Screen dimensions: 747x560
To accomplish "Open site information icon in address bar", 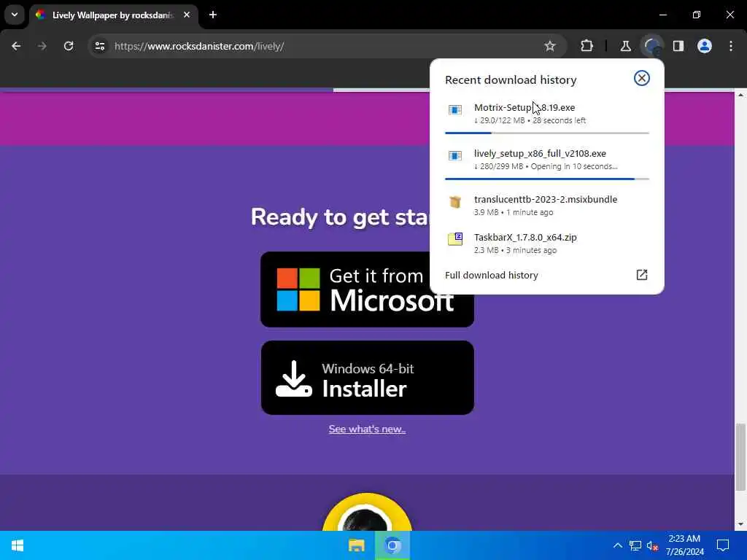I will [x=99, y=46].
